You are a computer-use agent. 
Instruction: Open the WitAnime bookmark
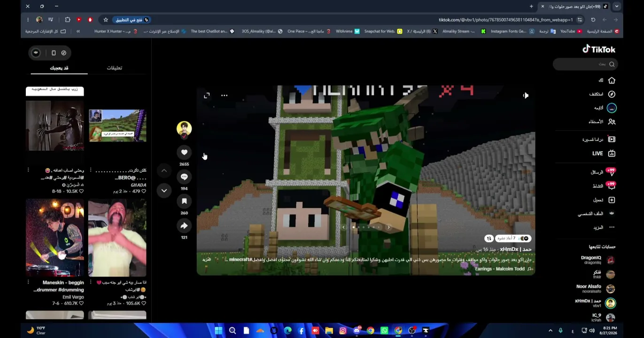pyautogui.click(x=348, y=31)
